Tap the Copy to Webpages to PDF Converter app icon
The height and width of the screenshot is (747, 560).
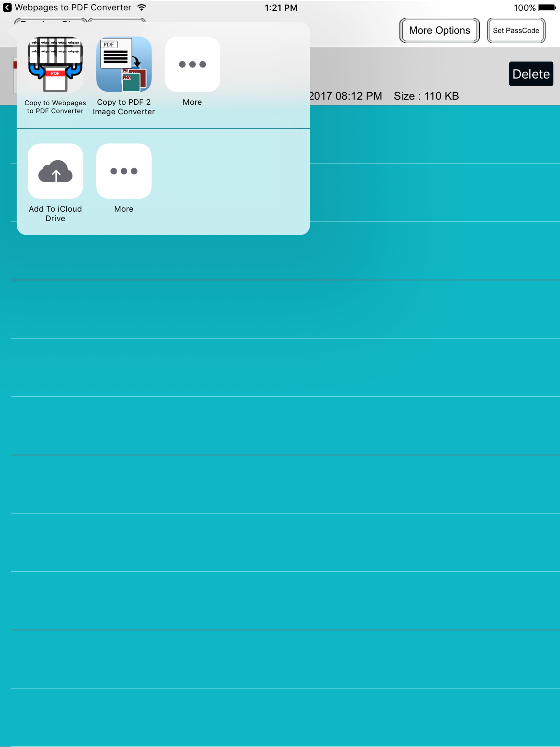pos(55,64)
